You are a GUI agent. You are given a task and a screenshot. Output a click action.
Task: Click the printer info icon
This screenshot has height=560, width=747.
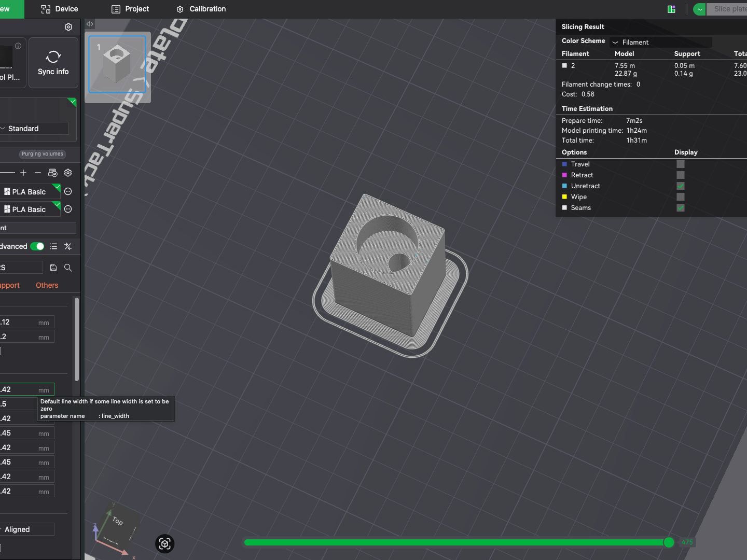pyautogui.click(x=18, y=46)
